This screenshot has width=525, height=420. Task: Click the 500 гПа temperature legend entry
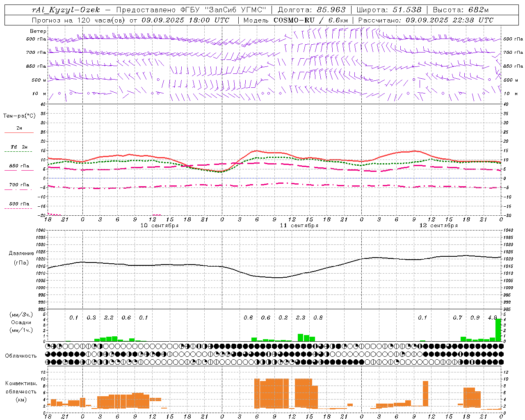19,204
